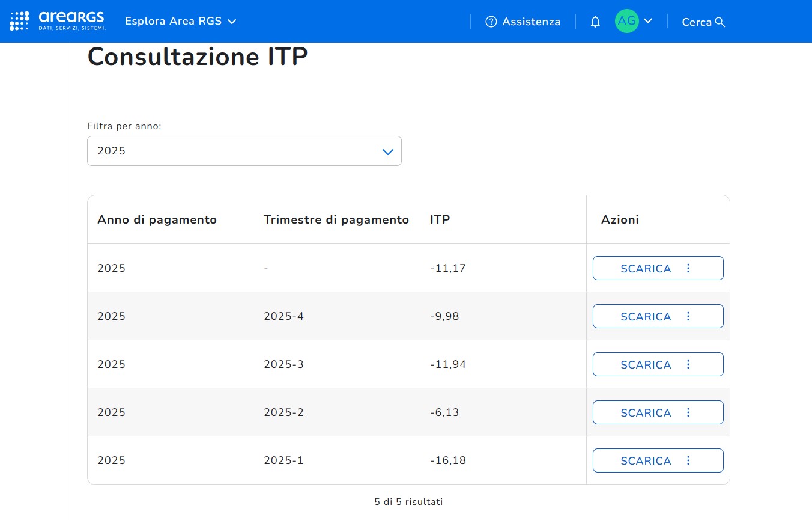Click SCARICA for the 2025-2 quarter
812x520 pixels.
[x=646, y=413]
